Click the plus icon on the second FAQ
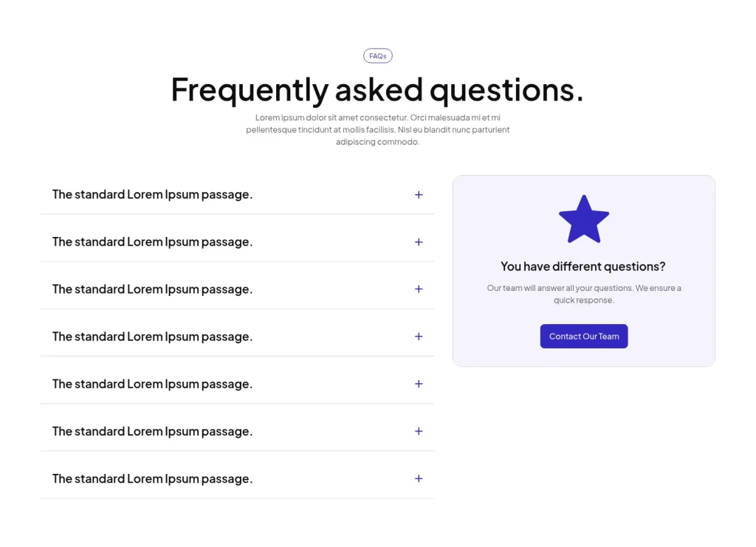This screenshot has width=756, height=547. [x=419, y=241]
